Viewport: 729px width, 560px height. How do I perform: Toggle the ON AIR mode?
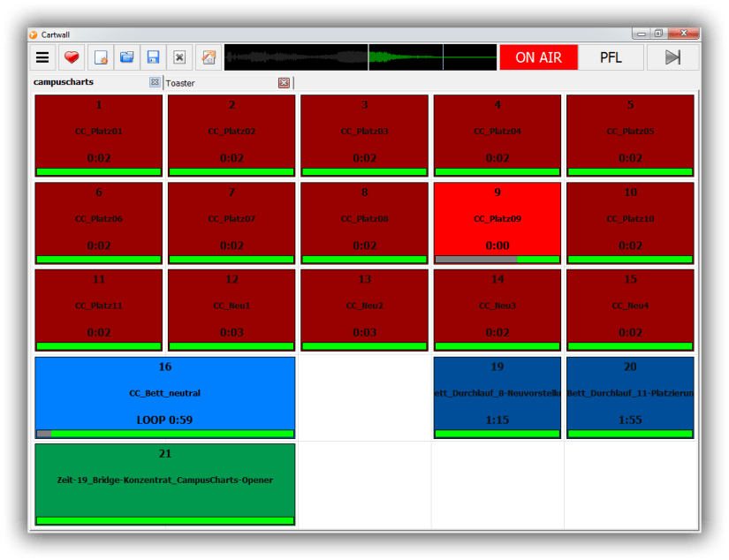[538, 57]
